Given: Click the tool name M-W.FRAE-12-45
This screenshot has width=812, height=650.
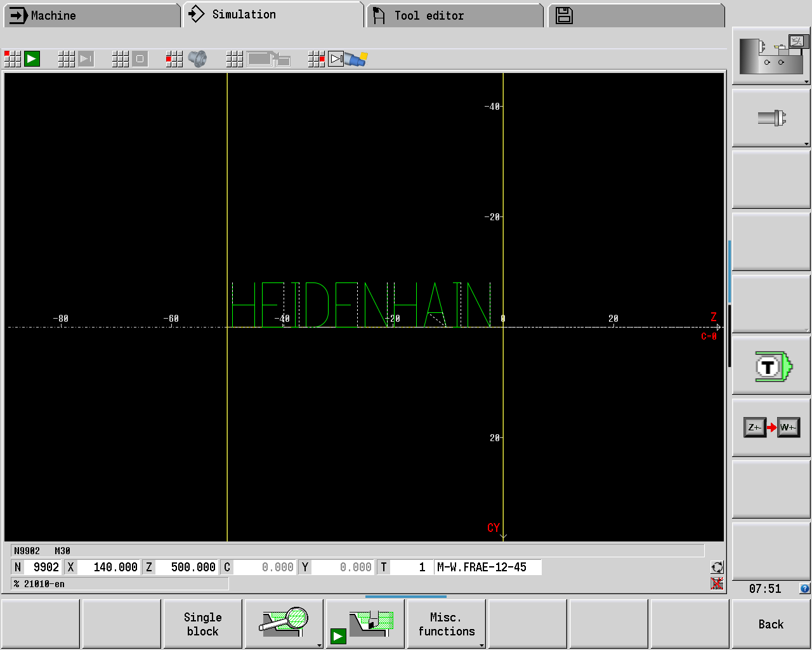Looking at the screenshot, I should [488, 567].
